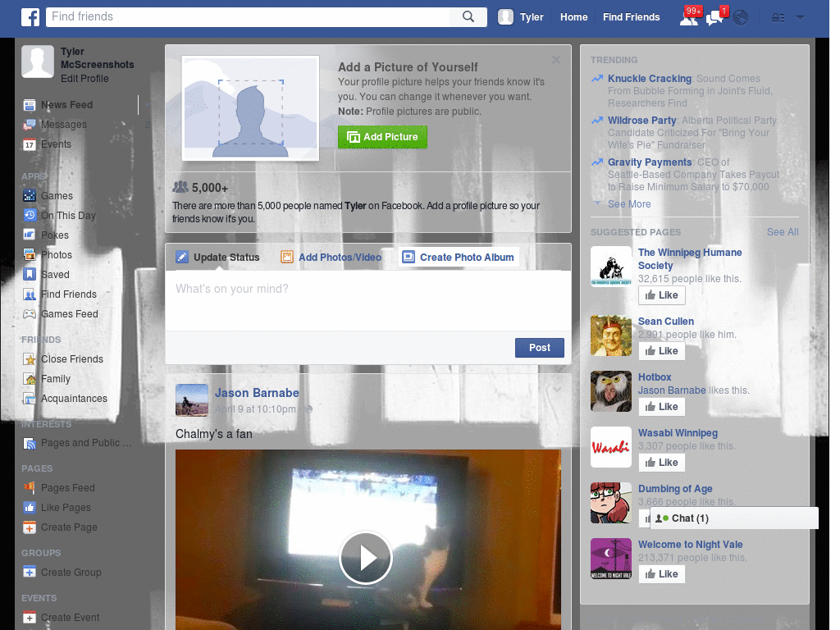Click the Close Friends star icon
Image resolution: width=840 pixels, height=630 pixels.
click(30, 359)
